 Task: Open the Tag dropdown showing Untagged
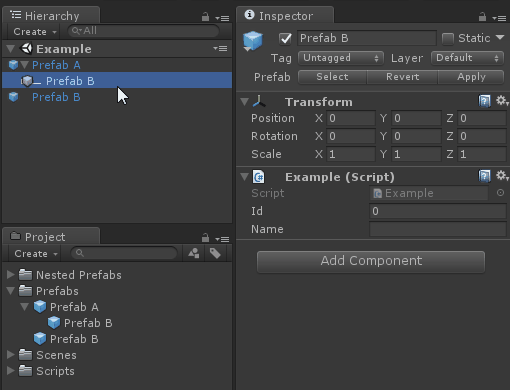(341, 58)
